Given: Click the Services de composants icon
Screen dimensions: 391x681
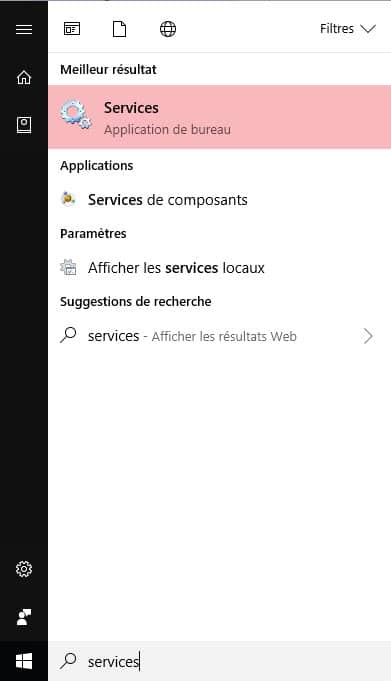Looking at the screenshot, I should [x=68, y=198].
